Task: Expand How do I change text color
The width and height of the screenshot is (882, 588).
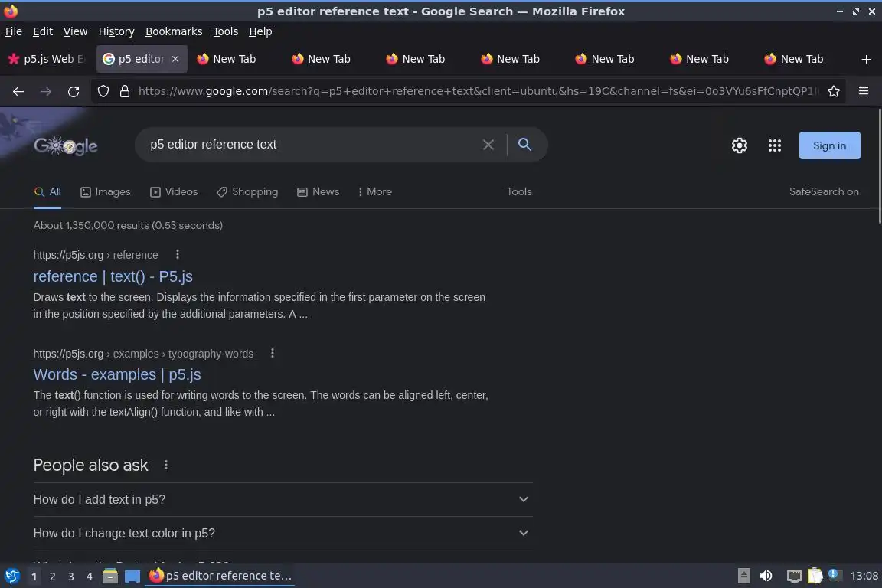Action: (x=283, y=534)
